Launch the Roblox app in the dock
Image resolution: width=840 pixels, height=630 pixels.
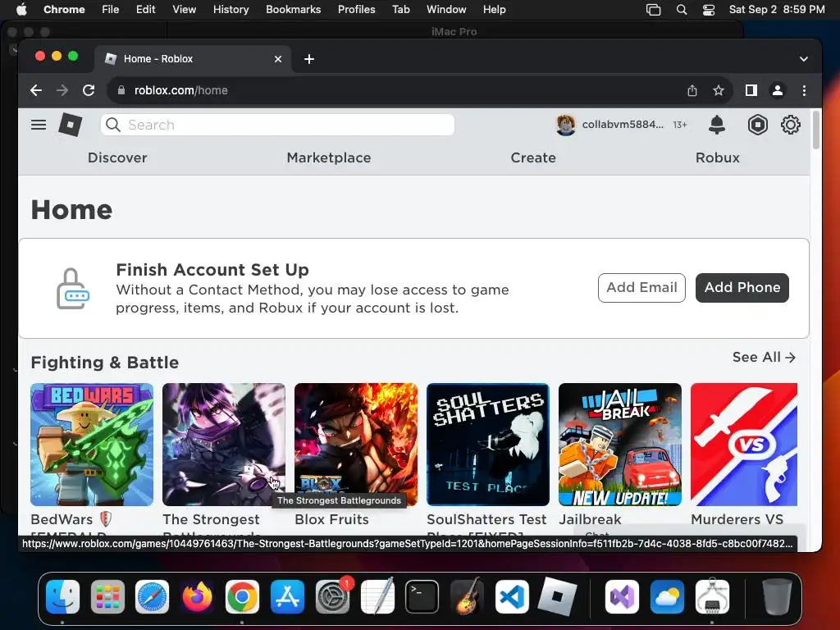point(557,597)
